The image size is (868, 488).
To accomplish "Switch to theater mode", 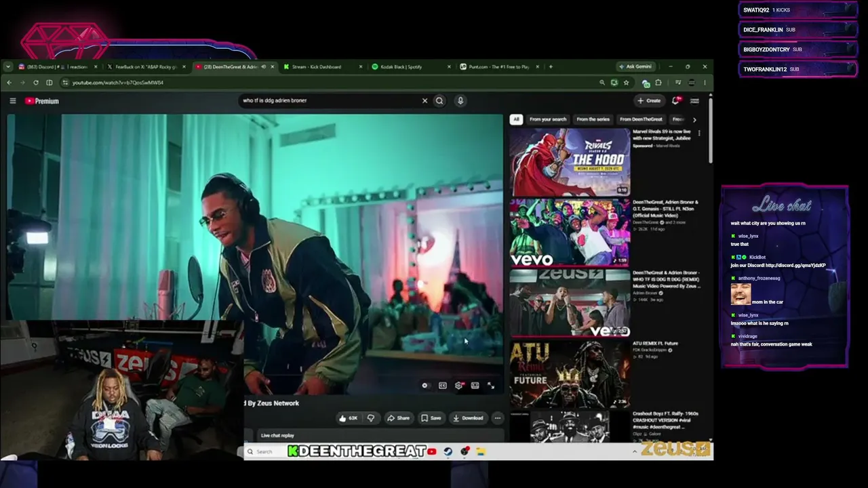I will [475, 386].
